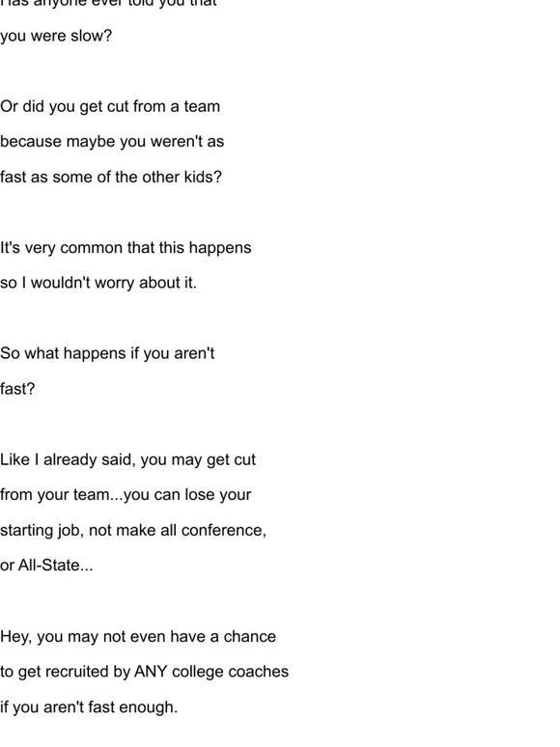Click the line "or All-State..."
This screenshot has height=747, width=560.
[46, 566]
